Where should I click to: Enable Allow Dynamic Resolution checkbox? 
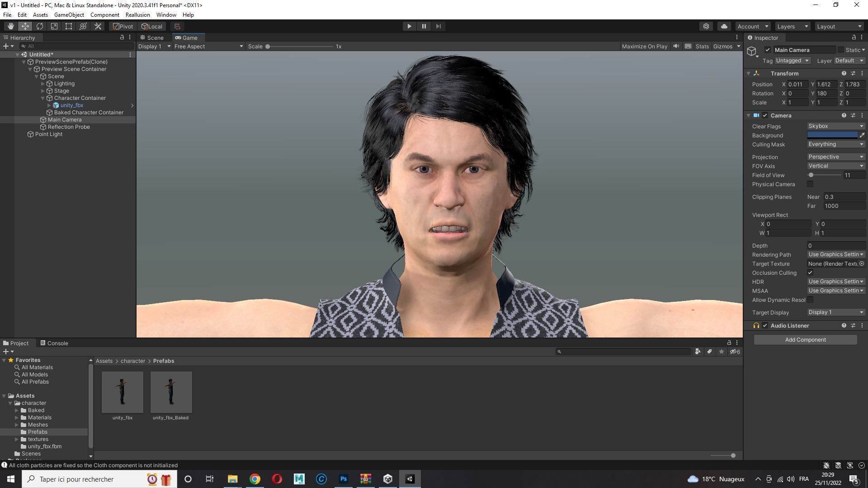[810, 300]
